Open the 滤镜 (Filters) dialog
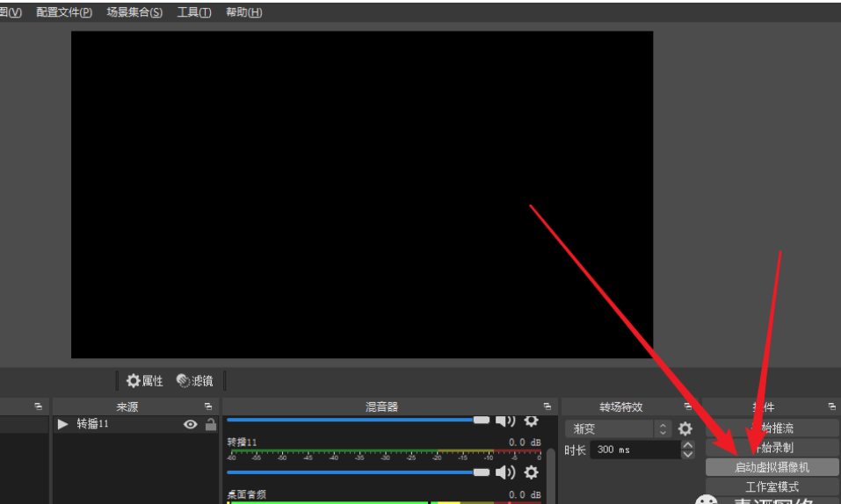841x504 pixels. (194, 380)
